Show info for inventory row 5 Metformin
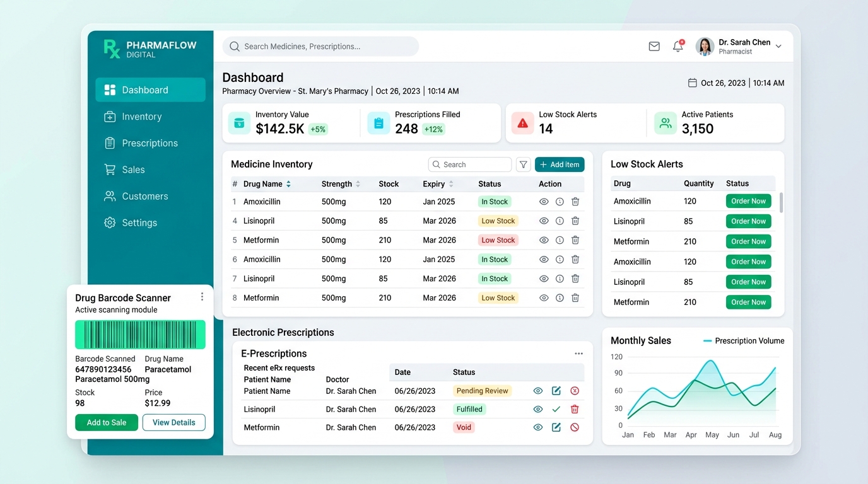The height and width of the screenshot is (484, 868). pyautogui.click(x=560, y=240)
